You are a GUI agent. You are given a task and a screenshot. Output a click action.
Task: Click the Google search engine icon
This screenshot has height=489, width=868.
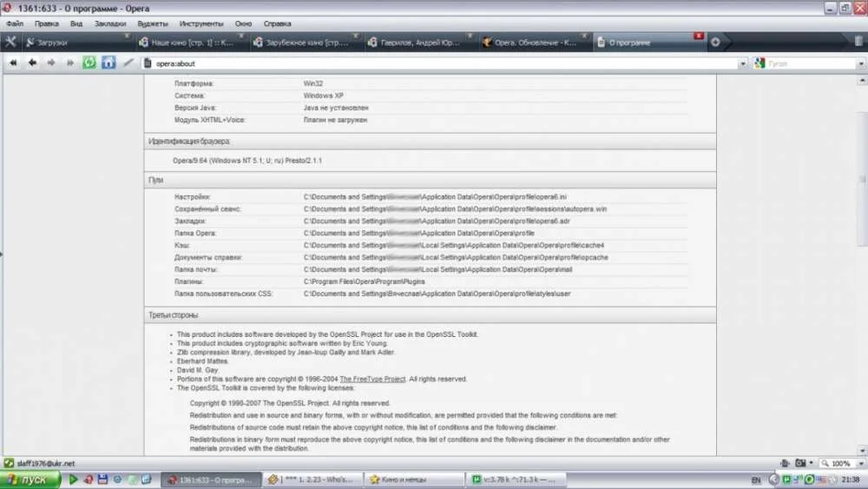(x=759, y=63)
